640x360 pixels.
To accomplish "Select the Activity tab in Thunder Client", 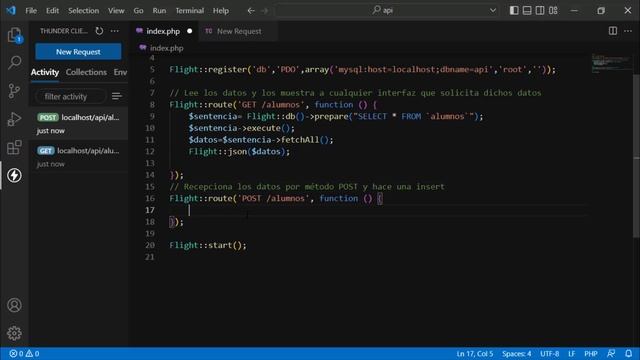I will 45,72.
